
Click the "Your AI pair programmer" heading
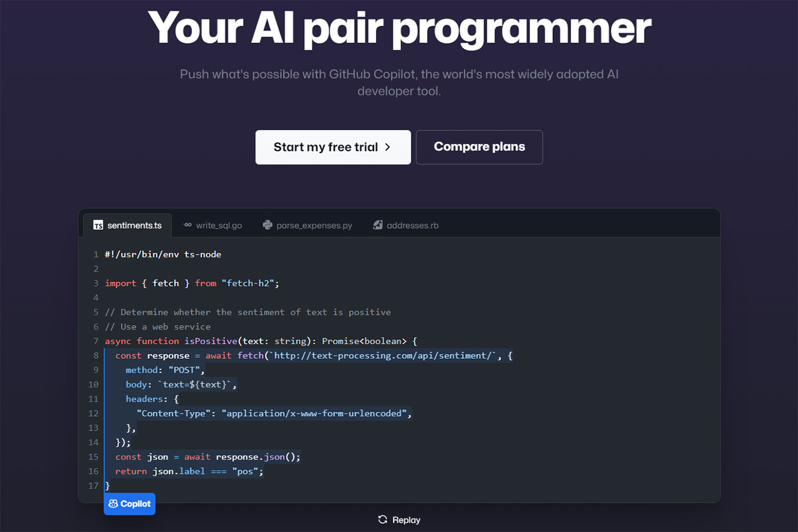[x=399, y=28]
